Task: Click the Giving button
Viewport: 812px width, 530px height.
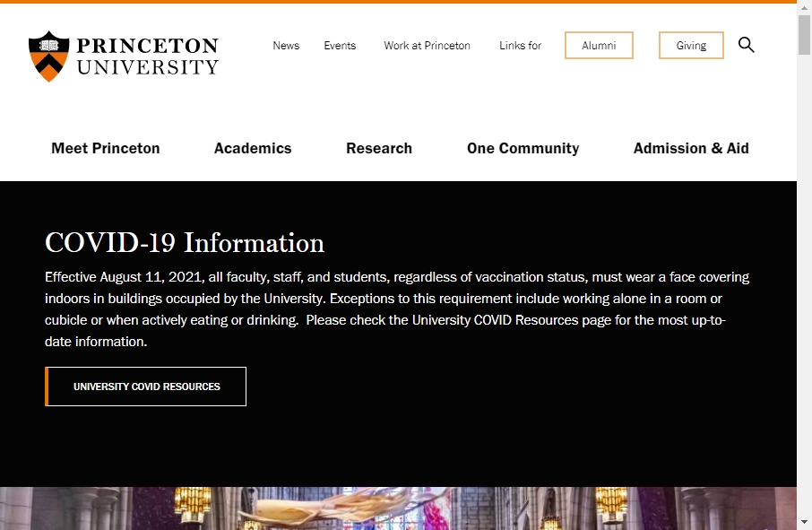Action: click(x=691, y=45)
